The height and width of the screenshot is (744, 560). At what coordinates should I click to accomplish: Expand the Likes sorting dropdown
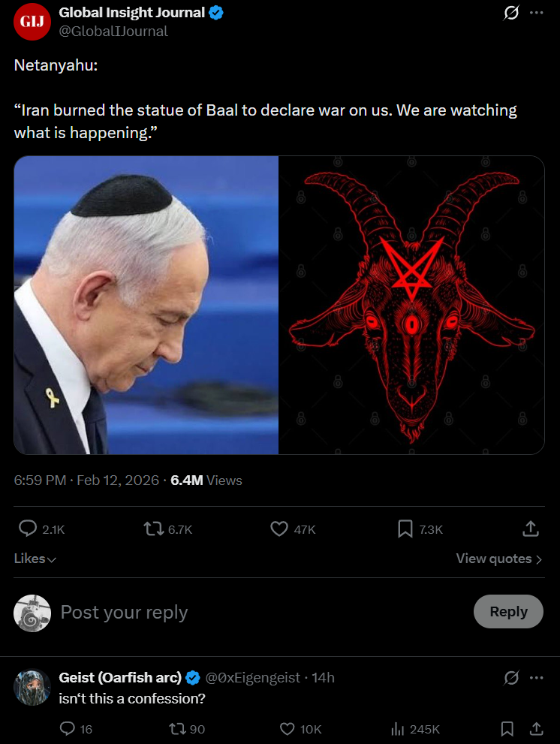tap(35, 559)
